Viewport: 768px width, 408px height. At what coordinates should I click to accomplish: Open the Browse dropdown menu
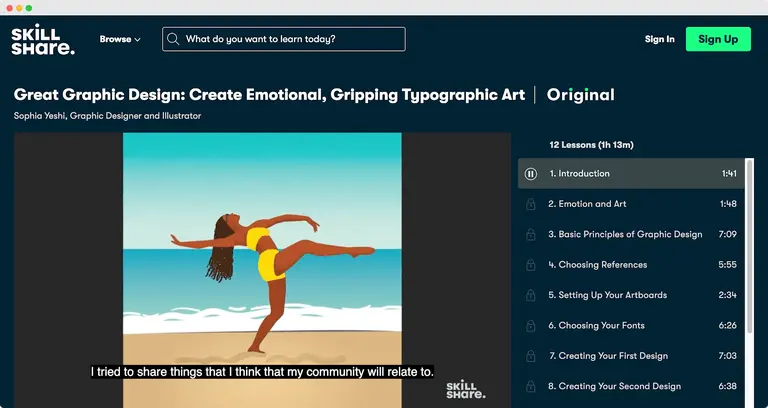point(120,39)
